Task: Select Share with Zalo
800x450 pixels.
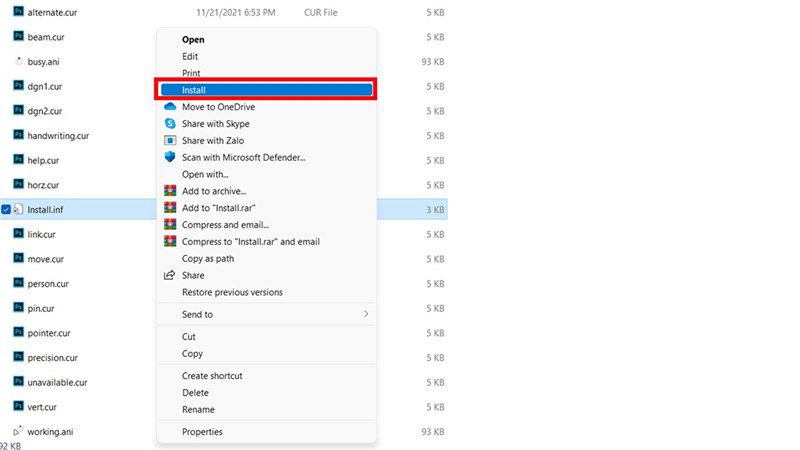Action: (213, 140)
